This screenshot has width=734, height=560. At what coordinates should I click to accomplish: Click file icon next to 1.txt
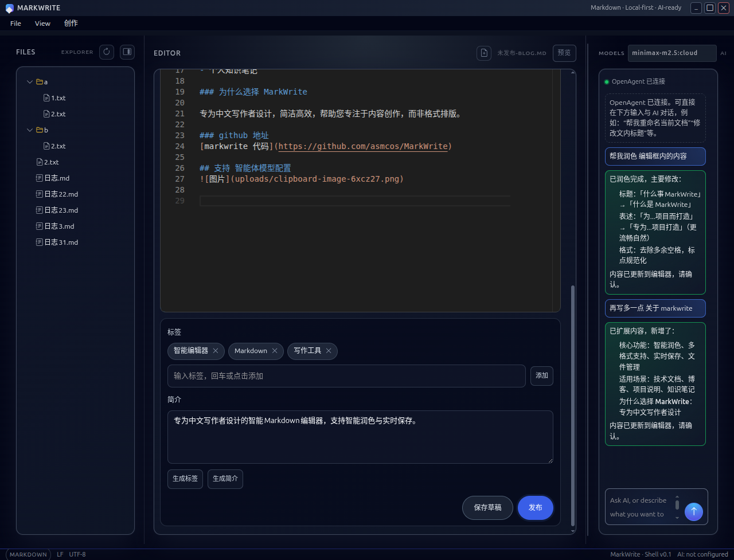(46, 98)
